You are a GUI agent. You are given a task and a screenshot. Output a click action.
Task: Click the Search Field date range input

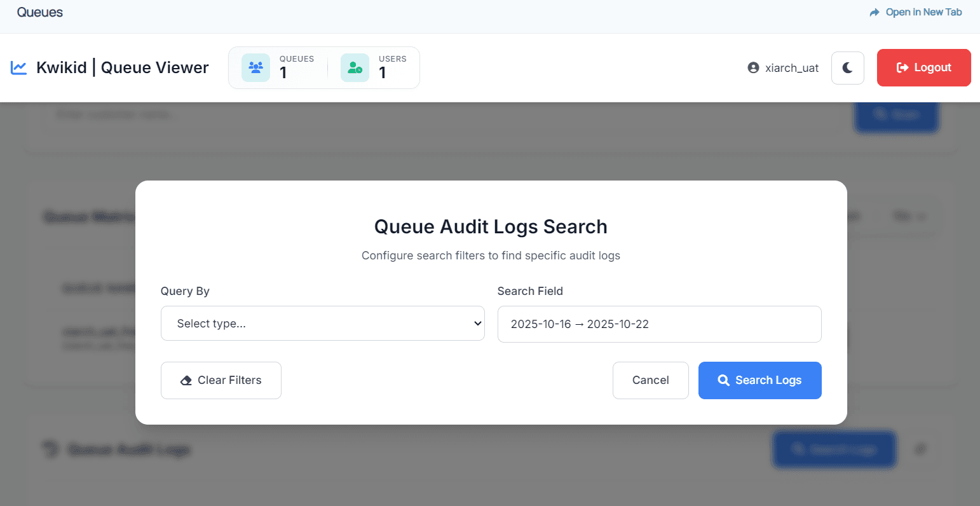click(x=659, y=324)
